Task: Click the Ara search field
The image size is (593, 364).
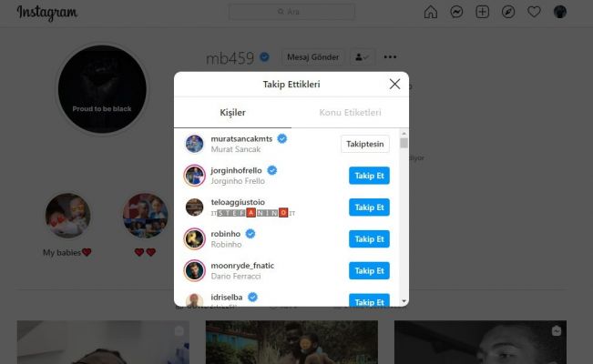Action: coord(291,12)
